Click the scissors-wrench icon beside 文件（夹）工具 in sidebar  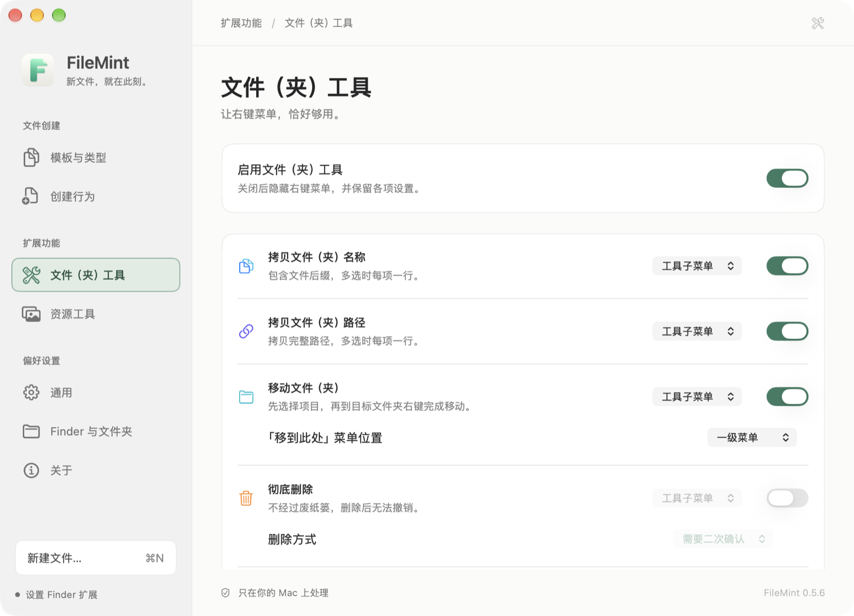31,275
